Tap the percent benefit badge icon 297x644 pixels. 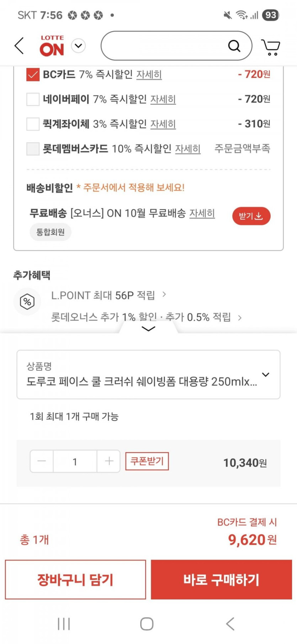click(27, 302)
